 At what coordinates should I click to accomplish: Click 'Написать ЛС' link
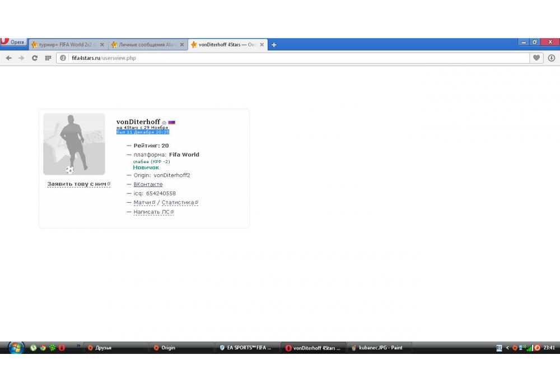[x=152, y=212]
